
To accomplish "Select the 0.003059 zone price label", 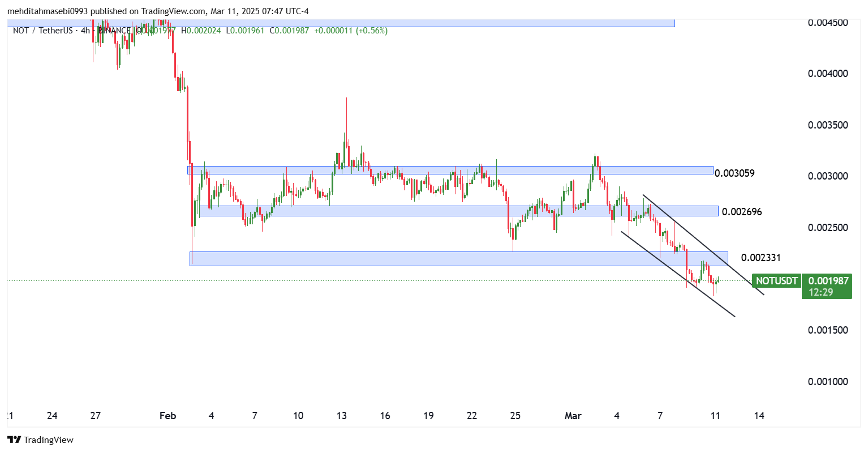I will [x=734, y=173].
